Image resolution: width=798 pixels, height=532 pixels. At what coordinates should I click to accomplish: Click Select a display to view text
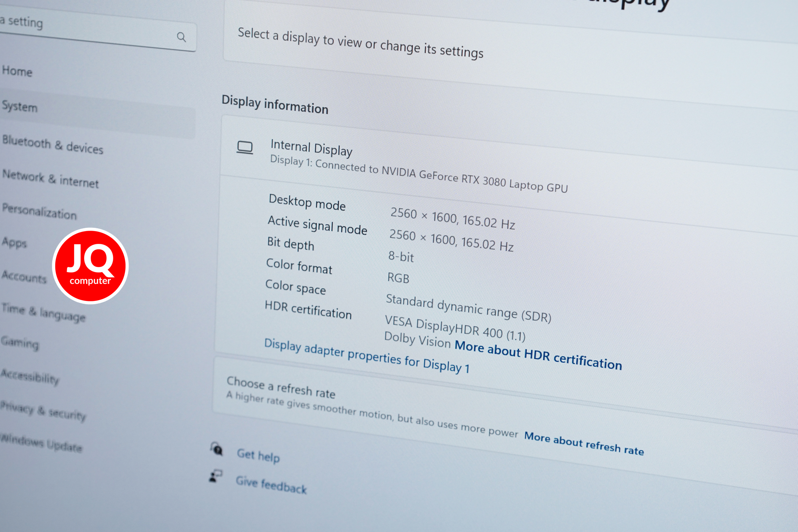coord(361,43)
